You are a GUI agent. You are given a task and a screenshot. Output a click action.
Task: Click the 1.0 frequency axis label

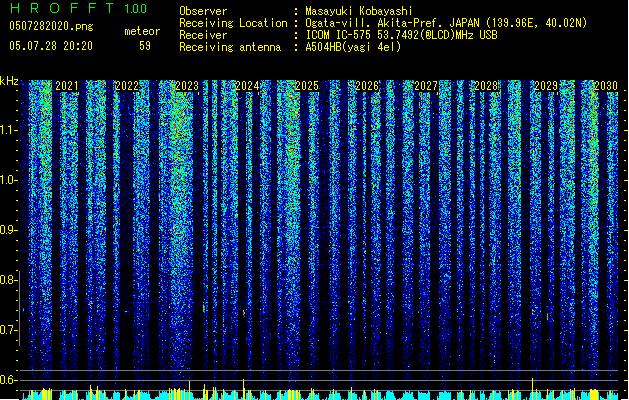point(9,180)
